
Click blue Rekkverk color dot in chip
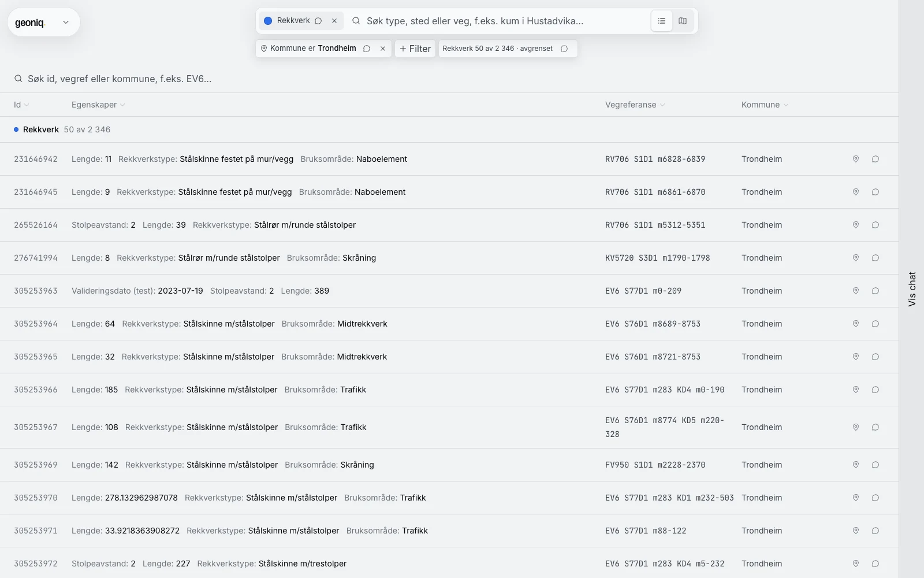coord(268,21)
